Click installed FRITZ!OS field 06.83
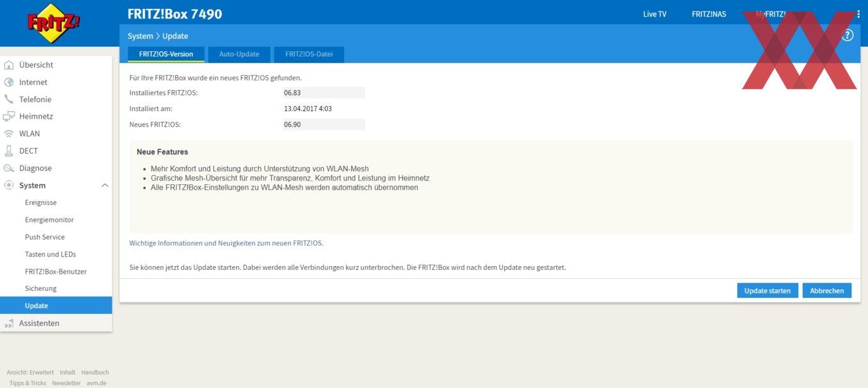Image resolution: width=868 pixels, height=388 pixels. pos(323,93)
